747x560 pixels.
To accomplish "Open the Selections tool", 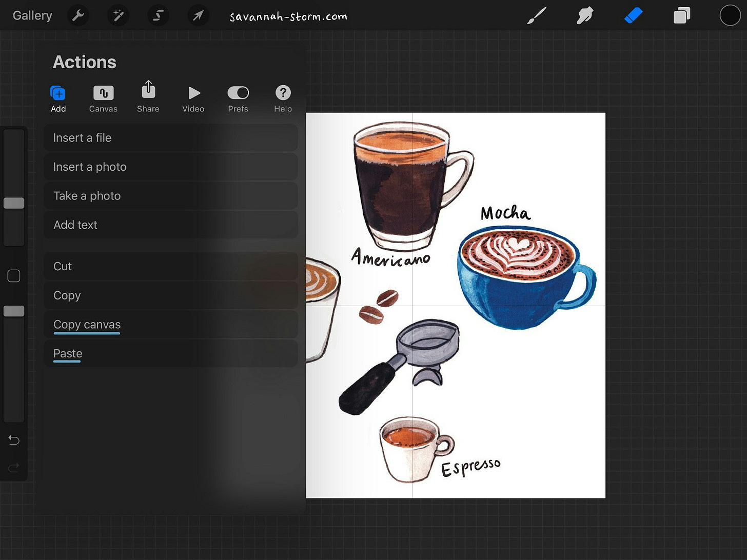I will click(158, 15).
